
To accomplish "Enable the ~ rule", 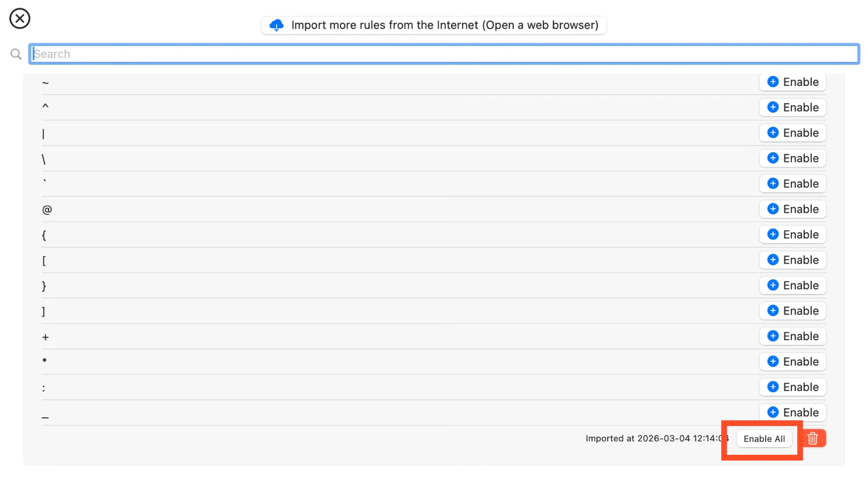I will [x=793, y=82].
